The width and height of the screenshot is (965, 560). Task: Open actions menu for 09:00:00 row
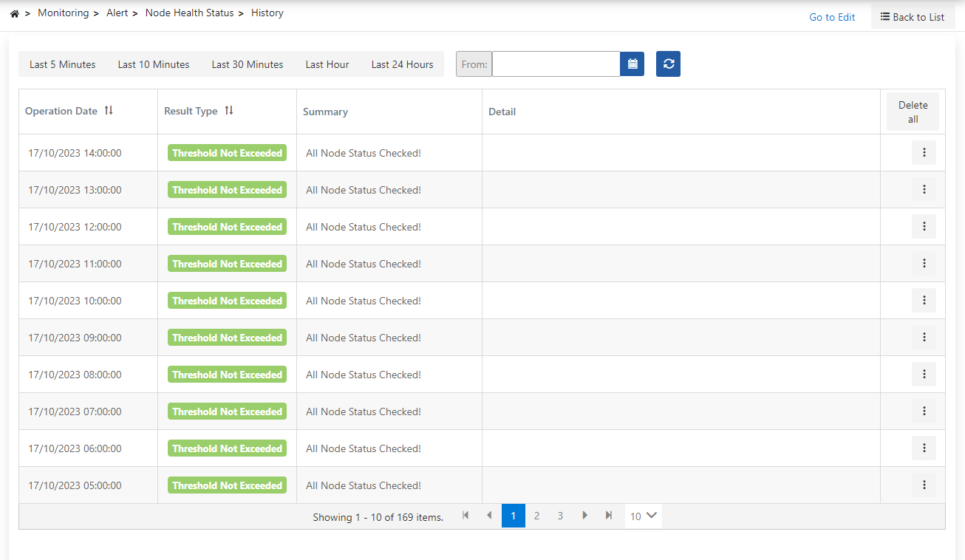924,338
